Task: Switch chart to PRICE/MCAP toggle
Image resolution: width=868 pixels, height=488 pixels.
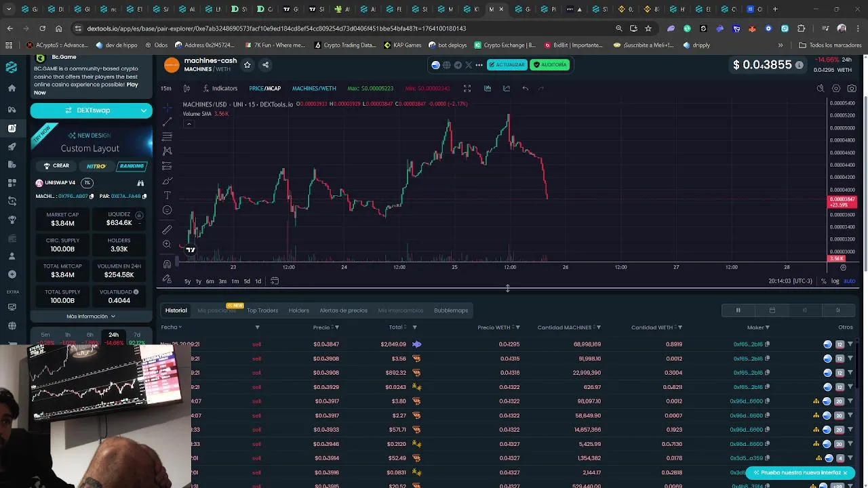Action: [x=264, y=88]
